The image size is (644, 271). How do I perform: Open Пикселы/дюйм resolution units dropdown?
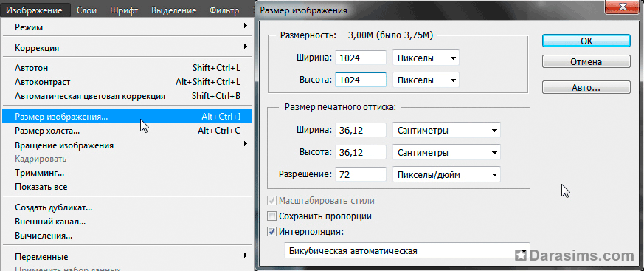click(x=446, y=174)
